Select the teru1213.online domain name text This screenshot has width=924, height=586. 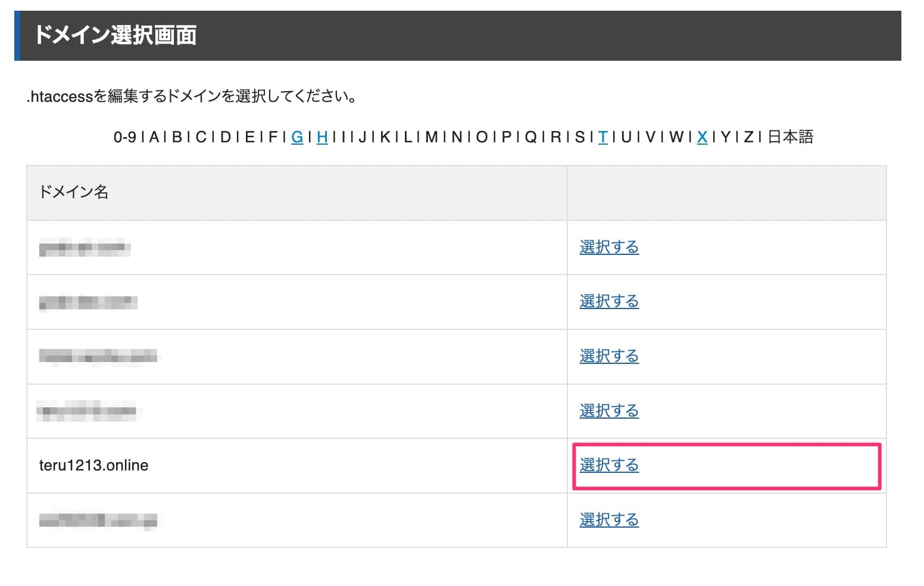94,465
